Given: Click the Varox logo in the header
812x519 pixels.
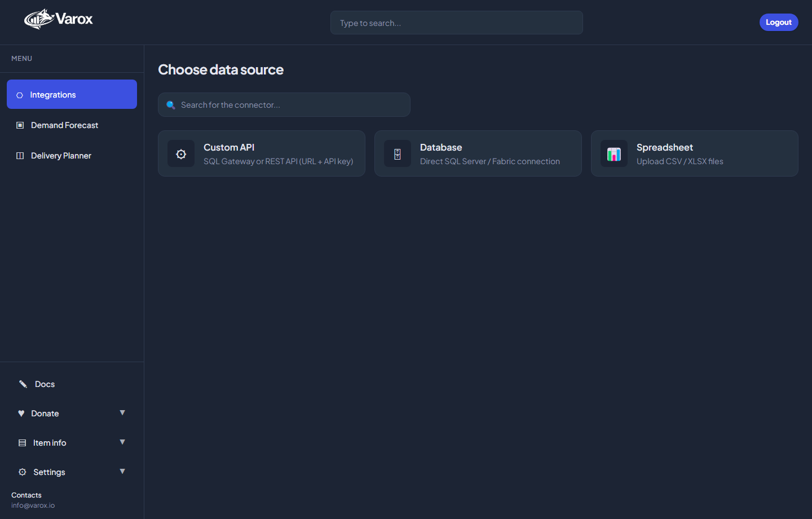Looking at the screenshot, I should 58,19.
